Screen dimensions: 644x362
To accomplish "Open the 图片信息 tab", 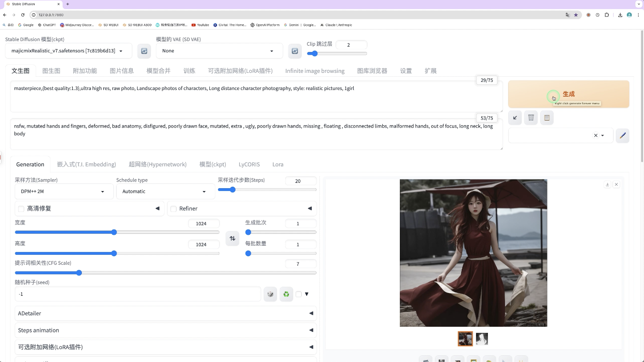I will [122, 70].
